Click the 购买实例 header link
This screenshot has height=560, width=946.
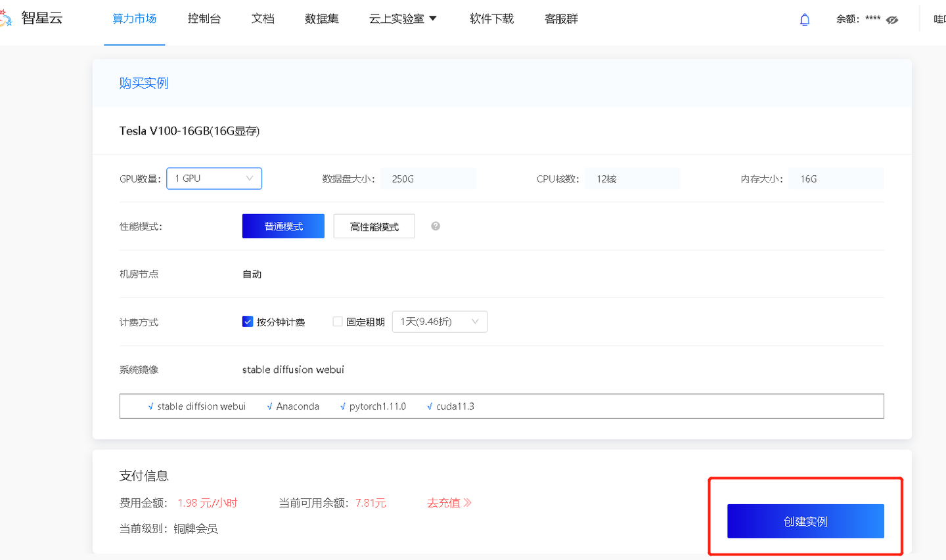click(144, 83)
